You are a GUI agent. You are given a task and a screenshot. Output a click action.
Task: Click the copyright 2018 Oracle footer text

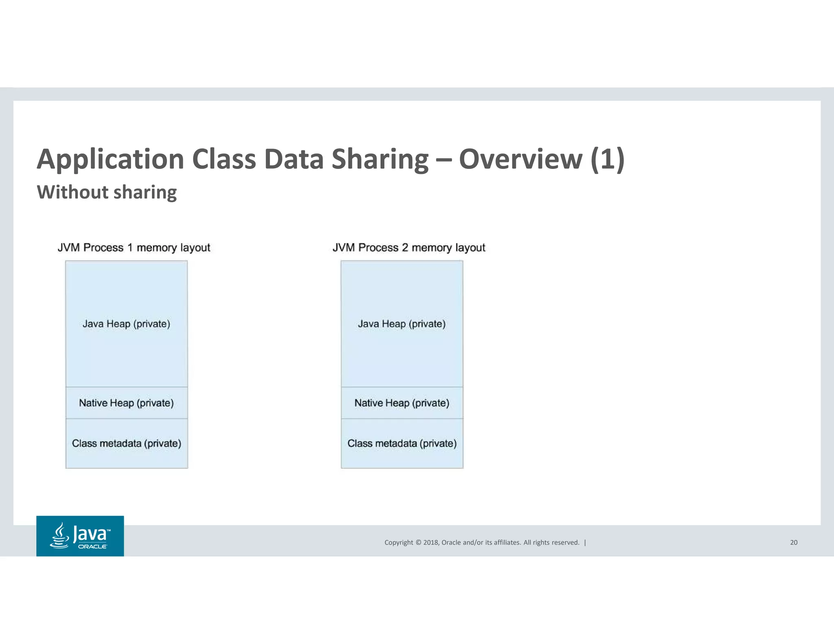pos(481,542)
